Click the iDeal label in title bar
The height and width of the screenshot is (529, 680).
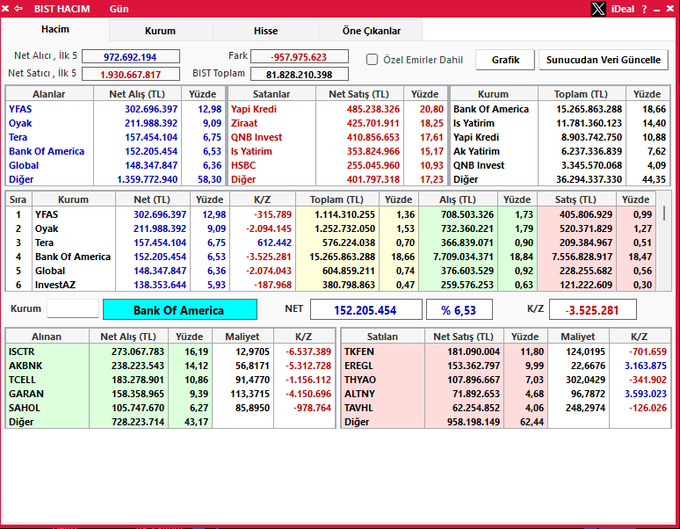(x=622, y=9)
